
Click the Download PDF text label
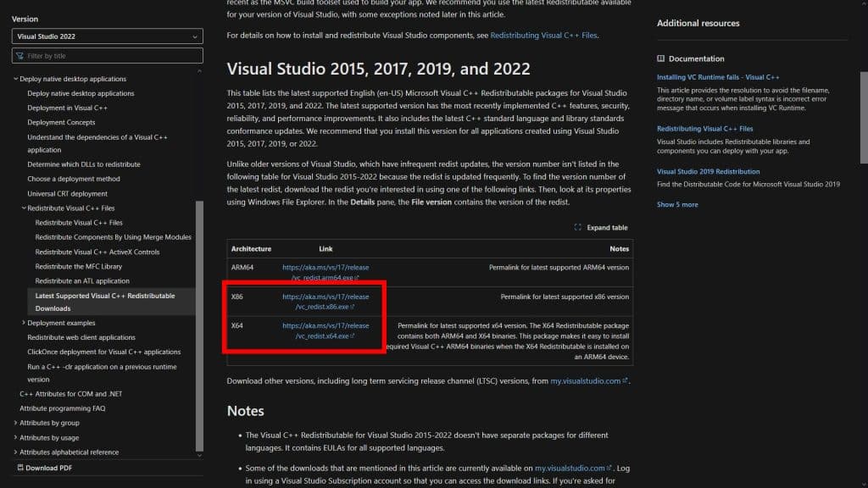tap(48, 468)
